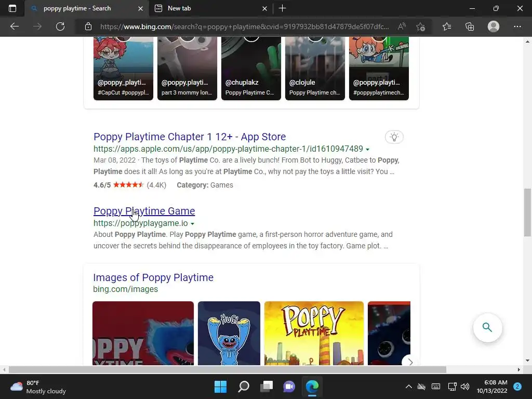This screenshot has height=399, width=532.
Task: Open Poppy Playtime Chapter 1 App Store result
Action: [190, 137]
